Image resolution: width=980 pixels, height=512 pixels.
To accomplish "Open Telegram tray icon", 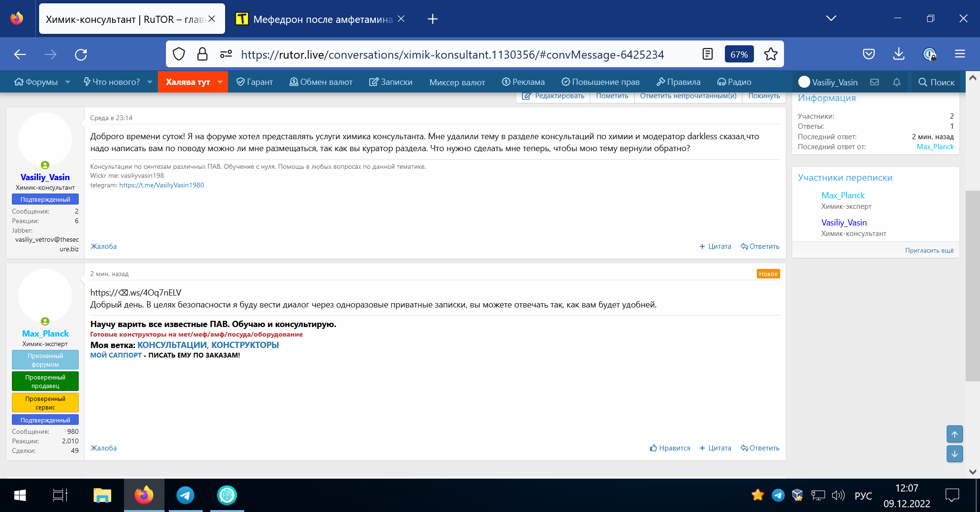I will pyautogui.click(x=778, y=496).
